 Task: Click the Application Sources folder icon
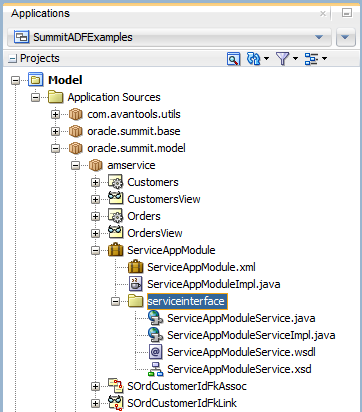(56, 97)
